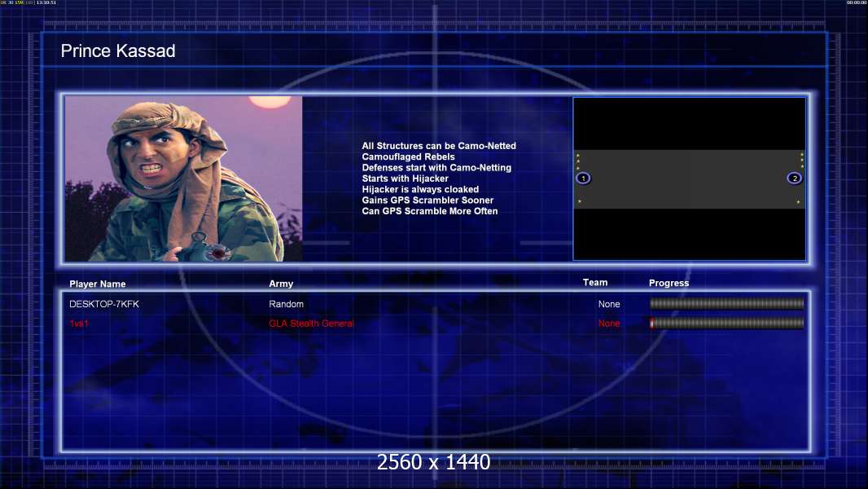
Task: Click start position marker 2 on minimap
Action: pos(795,178)
